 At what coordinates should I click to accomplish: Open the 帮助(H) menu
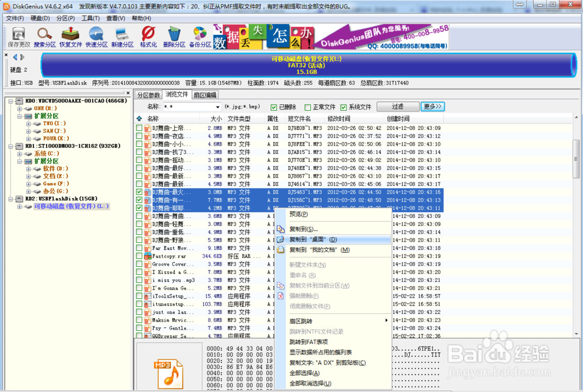tap(141, 18)
